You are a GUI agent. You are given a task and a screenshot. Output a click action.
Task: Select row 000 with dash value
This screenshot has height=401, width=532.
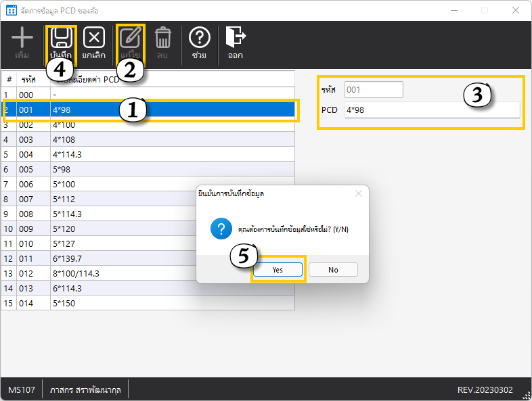coord(135,95)
